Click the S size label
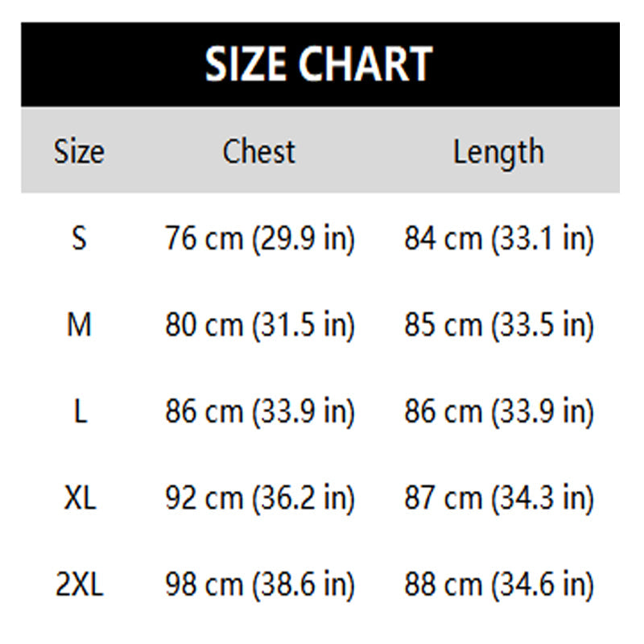 tap(79, 239)
